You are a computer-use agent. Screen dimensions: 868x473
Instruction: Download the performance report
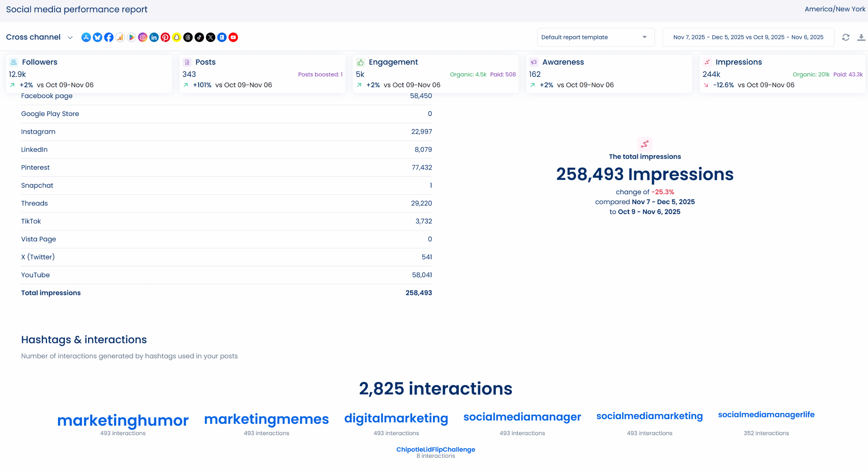coord(861,37)
